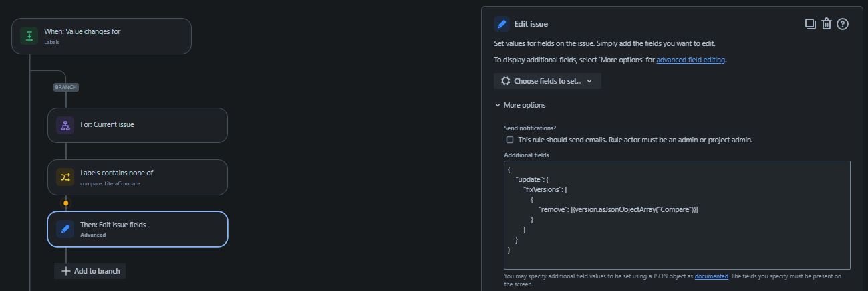Select Then: Edit issue fields action

point(138,229)
